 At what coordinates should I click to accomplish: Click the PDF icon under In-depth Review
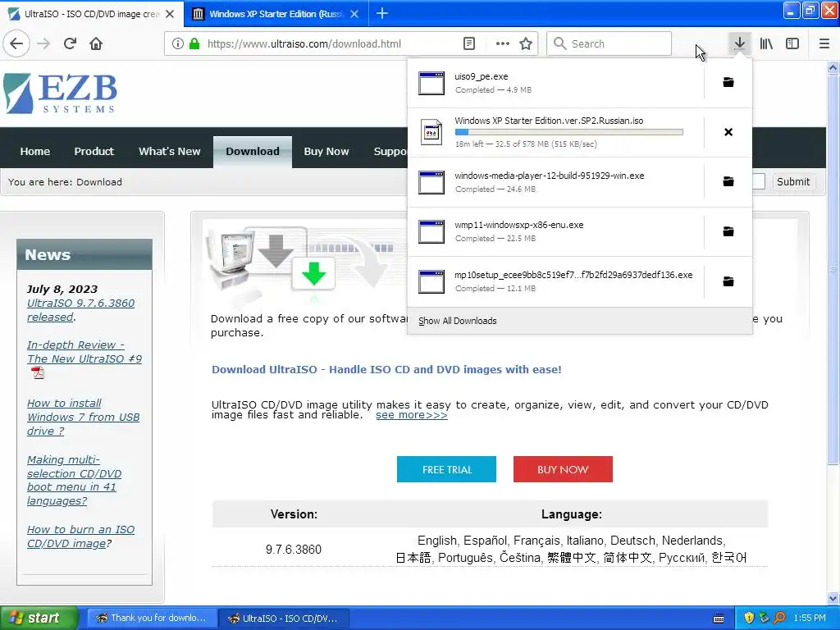click(38, 373)
